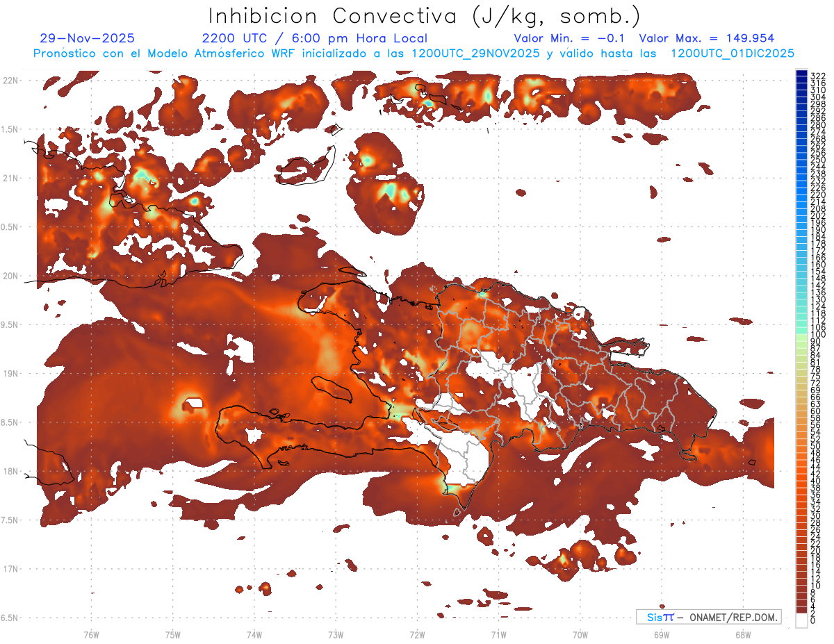Viewport: 834px width, 644px height.
Task: Click the '17N' latitude label
Action: [11, 569]
